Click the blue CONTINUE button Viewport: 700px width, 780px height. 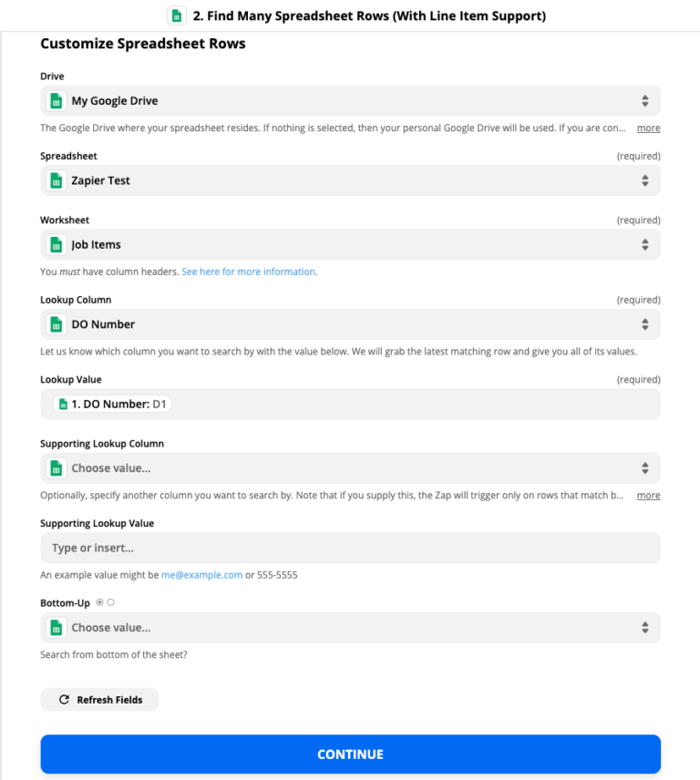350,754
